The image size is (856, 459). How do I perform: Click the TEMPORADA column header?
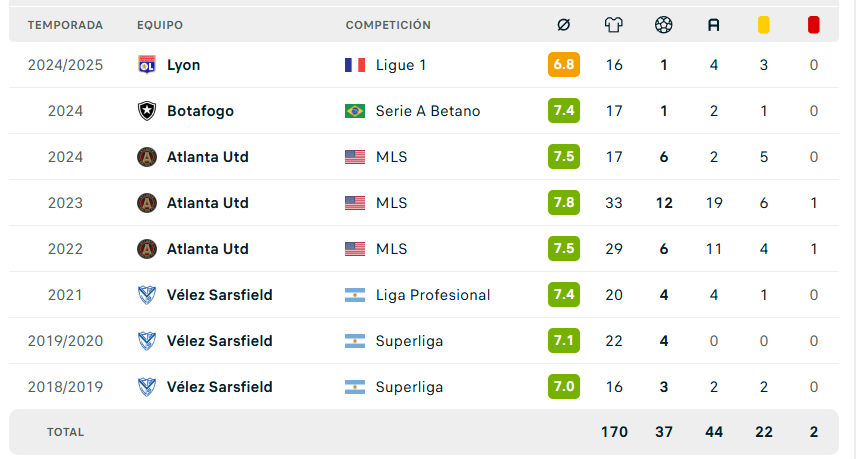tap(66, 25)
